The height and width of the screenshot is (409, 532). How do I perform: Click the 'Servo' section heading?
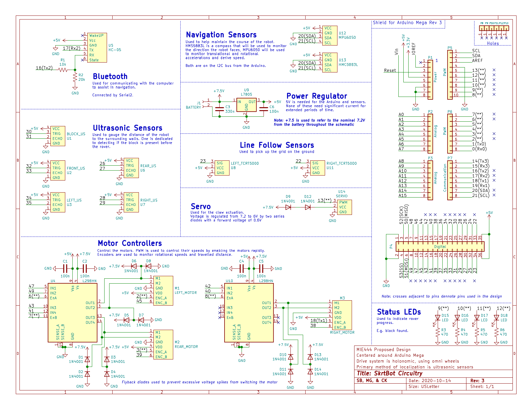pyautogui.click(x=201, y=207)
